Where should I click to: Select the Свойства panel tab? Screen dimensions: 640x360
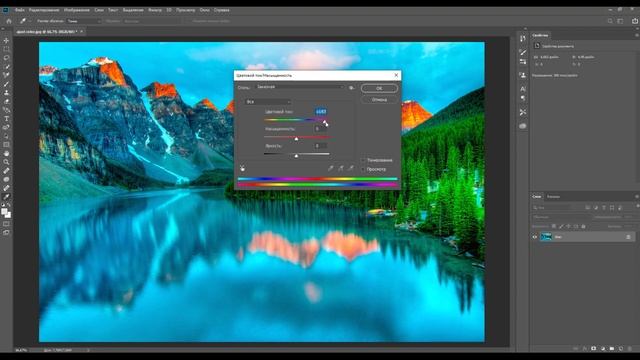[540, 36]
